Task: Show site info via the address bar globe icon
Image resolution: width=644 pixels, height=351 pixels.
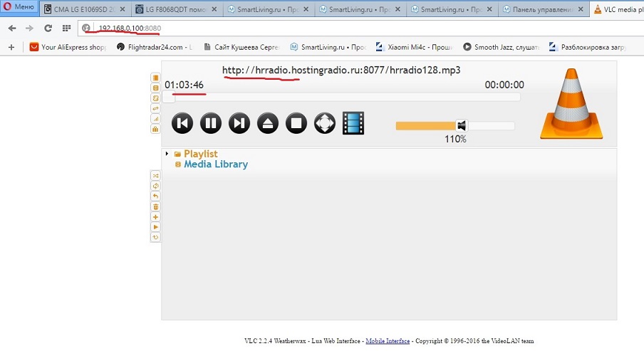Action: [x=85, y=28]
